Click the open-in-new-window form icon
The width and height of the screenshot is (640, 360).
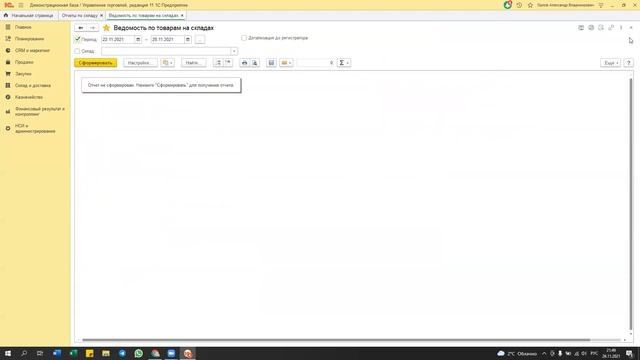(x=611, y=28)
